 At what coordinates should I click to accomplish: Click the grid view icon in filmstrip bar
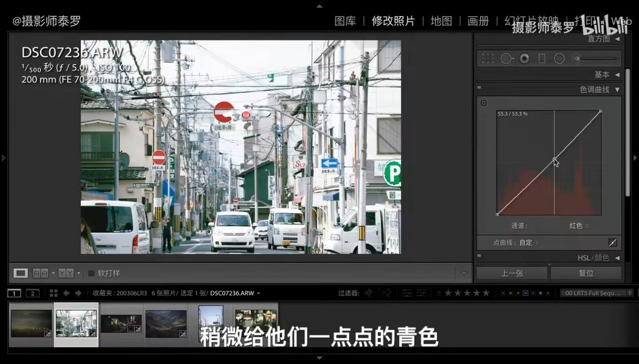coord(54,293)
